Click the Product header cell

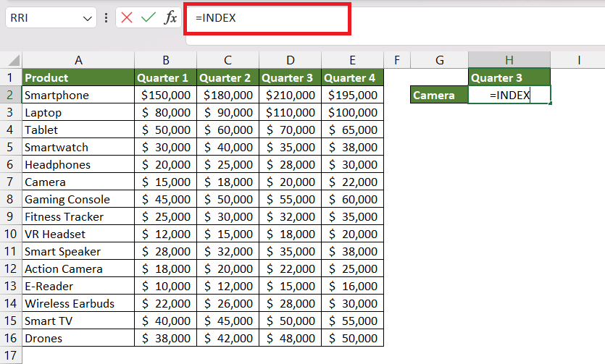tap(78, 78)
